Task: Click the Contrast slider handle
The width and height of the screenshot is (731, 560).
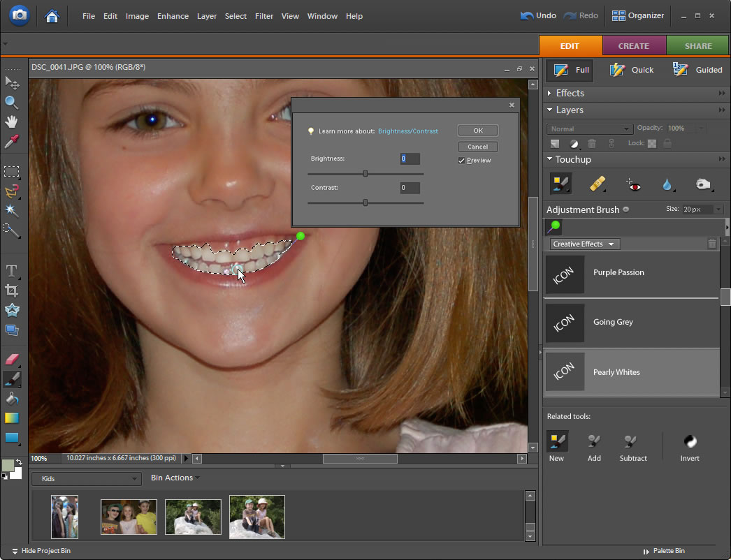Action: (365, 202)
